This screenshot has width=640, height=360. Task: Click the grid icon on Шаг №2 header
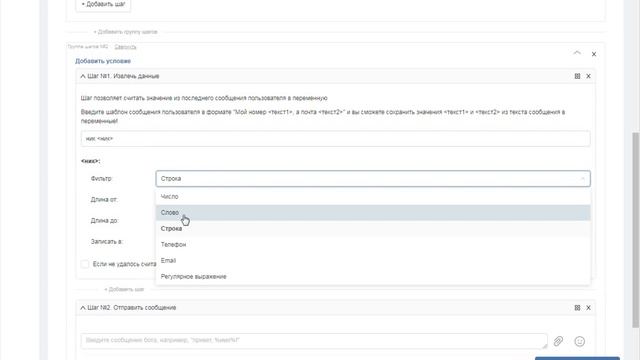point(577,308)
